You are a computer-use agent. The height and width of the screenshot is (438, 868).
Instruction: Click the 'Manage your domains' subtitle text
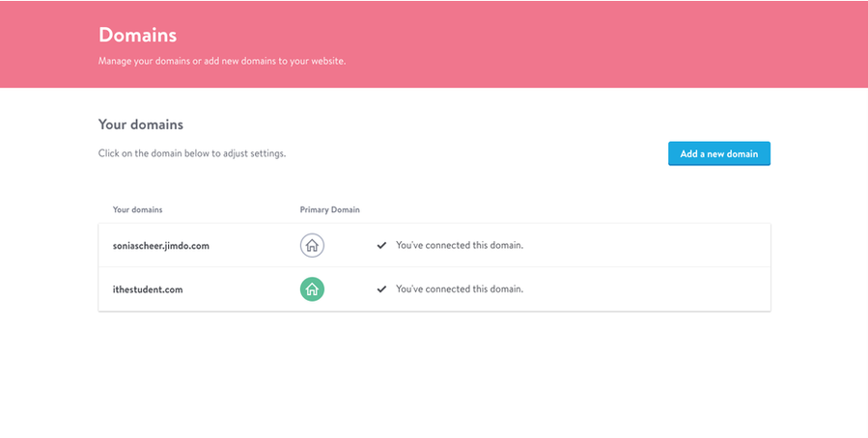(x=222, y=61)
